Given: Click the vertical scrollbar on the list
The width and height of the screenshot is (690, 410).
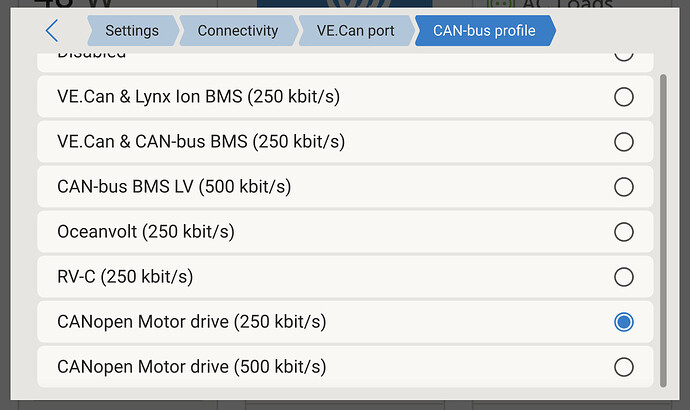Looking at the screenshot, I should point(664,230).
